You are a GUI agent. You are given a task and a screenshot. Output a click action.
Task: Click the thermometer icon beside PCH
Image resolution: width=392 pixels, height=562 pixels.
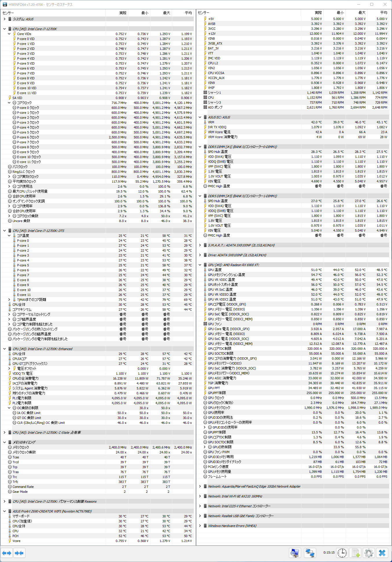pos(10,536)
